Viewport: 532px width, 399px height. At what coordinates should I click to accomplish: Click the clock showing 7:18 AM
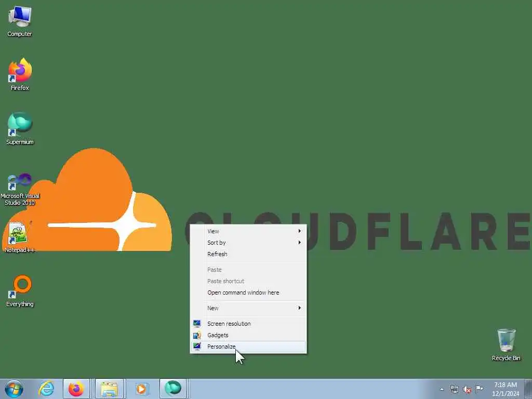point(505,389)
